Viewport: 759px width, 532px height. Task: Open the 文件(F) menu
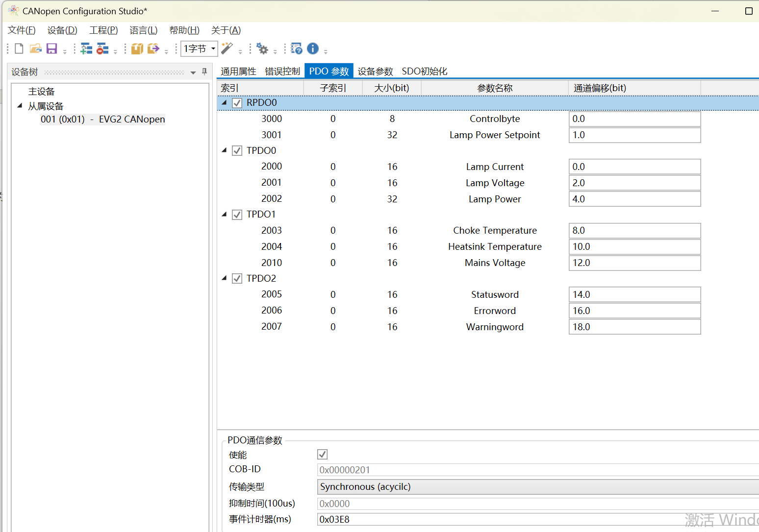tap(22, 30)
